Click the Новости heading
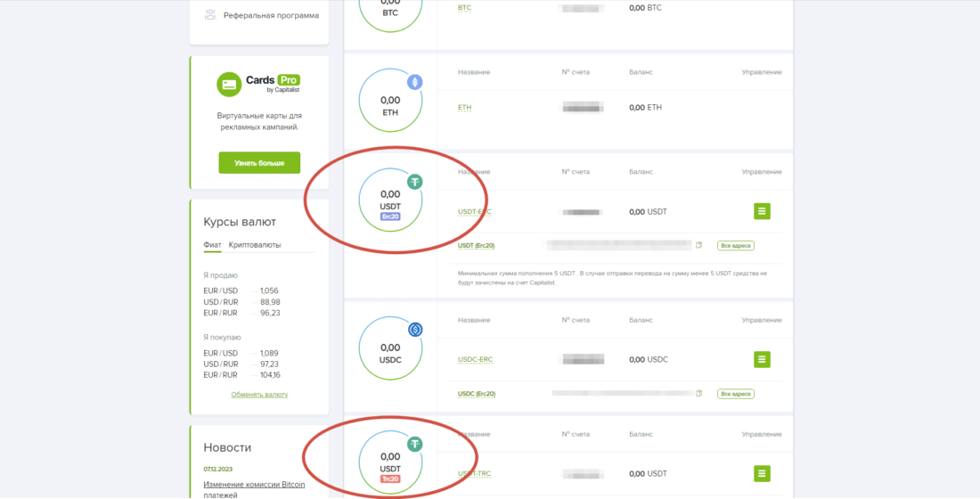Screen dimensions: 980x499 click(x=227, y=447)
